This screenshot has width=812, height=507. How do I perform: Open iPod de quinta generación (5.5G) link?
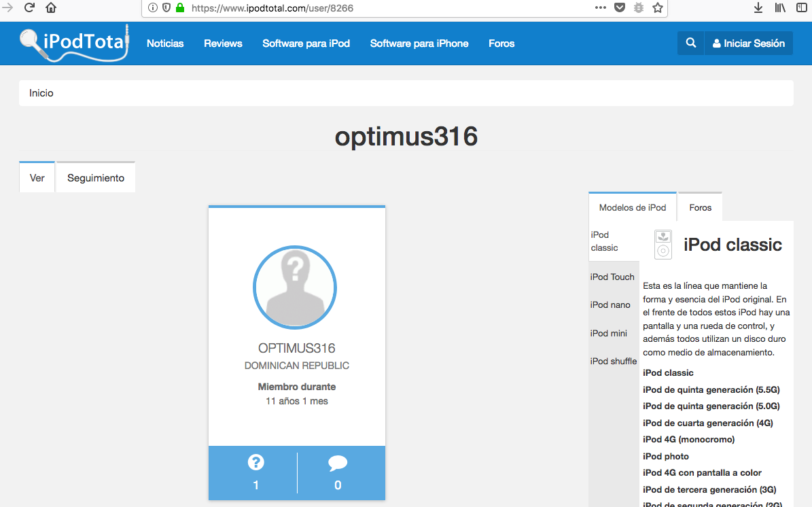tap(711, 390)
